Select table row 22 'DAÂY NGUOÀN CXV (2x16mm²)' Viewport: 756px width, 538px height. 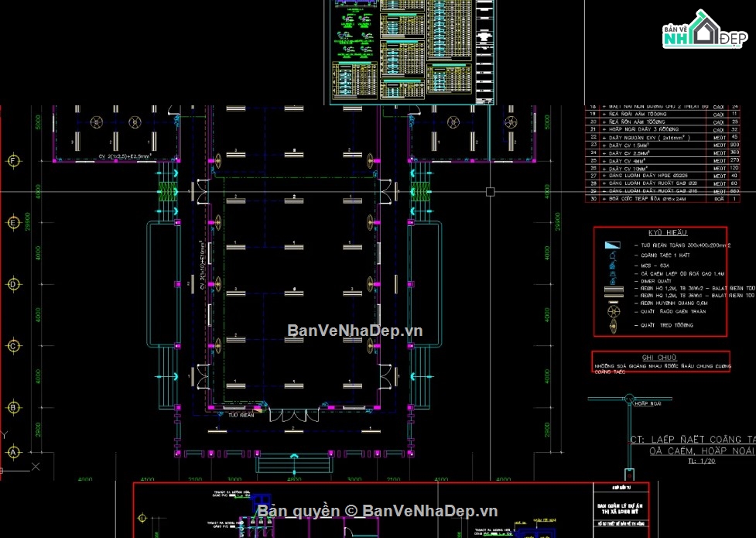tap(662, 138)
